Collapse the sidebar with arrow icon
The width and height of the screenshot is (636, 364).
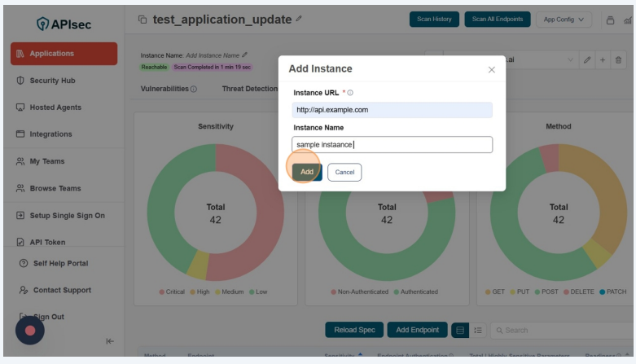click(x=110, y=341)
